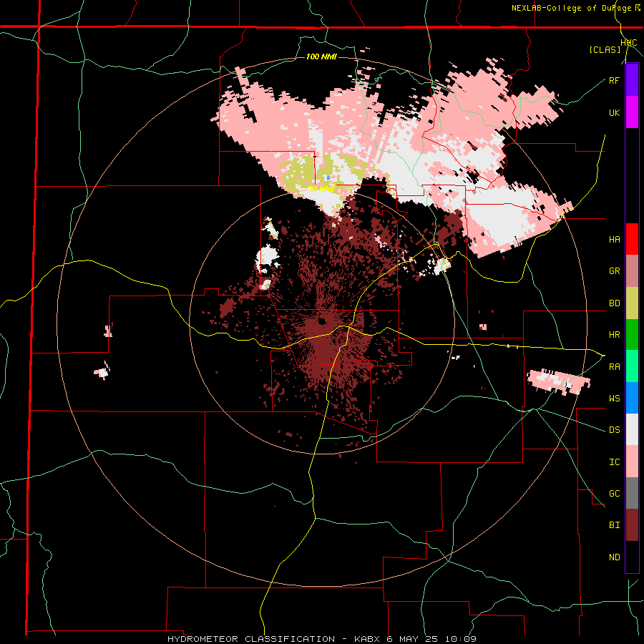Pick the green HR legend swatch
This screenshot has height=644, width=644.
tap(632, 335)
